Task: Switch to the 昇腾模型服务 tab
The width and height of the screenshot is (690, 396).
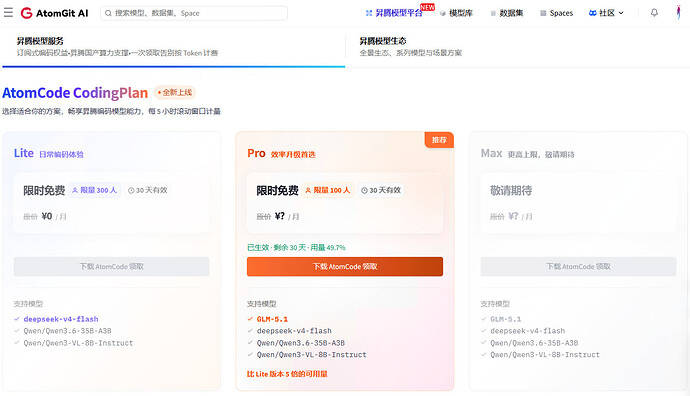Action: (x=173, y=47)
